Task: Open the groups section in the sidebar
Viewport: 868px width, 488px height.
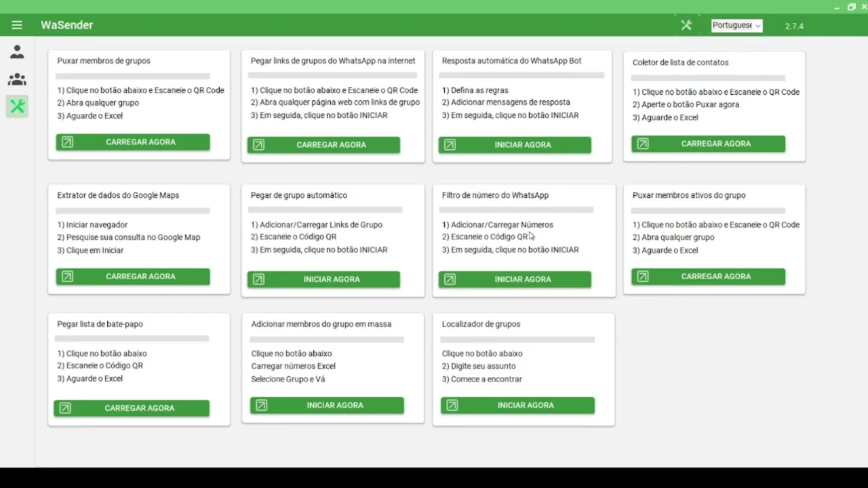Action: coord(17,79)
